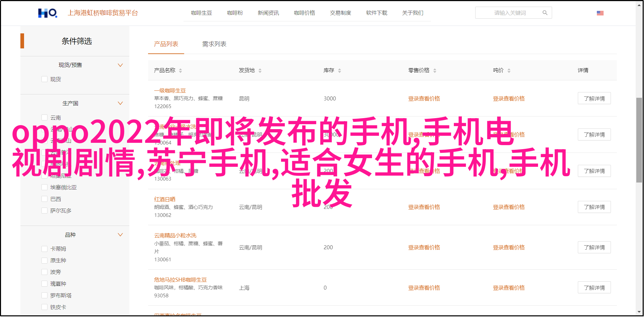Image resolution: width=644 pixels, height=317 pixels.
Task: Click ton-price 登录查看价格 for 危地马拉SHB咖啡生豆
Action: pos(509,288)
